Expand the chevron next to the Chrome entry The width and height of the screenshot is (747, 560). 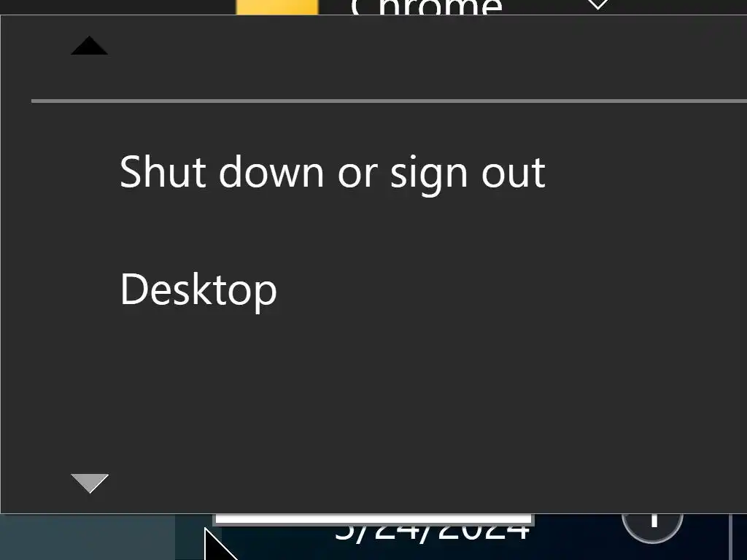597,5
